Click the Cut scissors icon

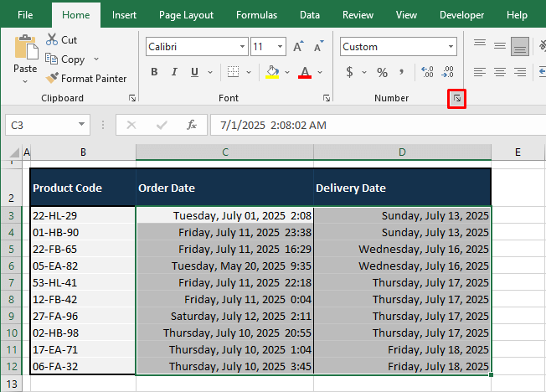click(52, 39)
